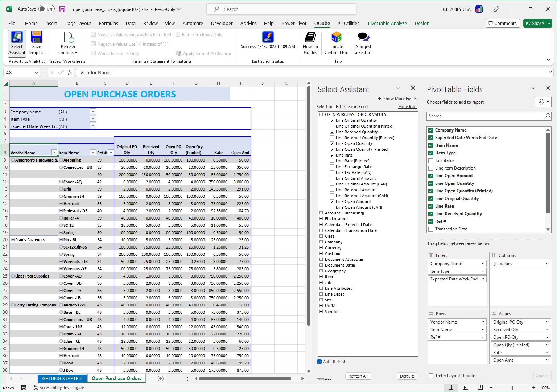Expand the Vendor field group
557x392 pixels.
(321, 311)
